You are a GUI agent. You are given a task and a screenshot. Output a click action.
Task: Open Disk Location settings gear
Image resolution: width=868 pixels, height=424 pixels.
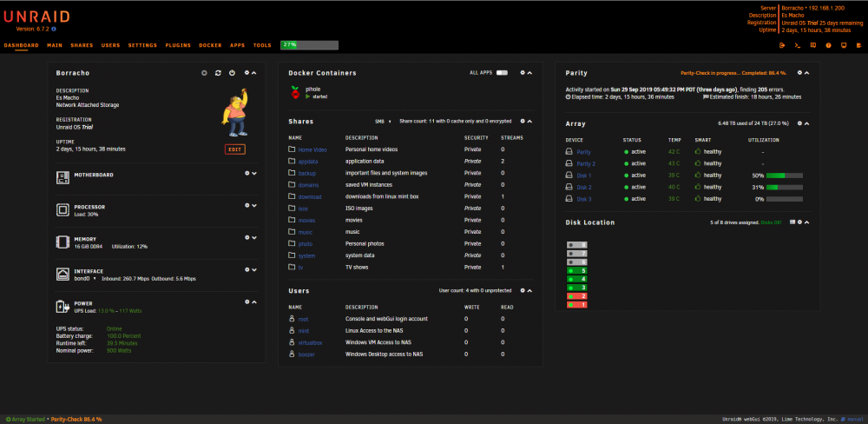pyautogui.click(x=800, y=222)
